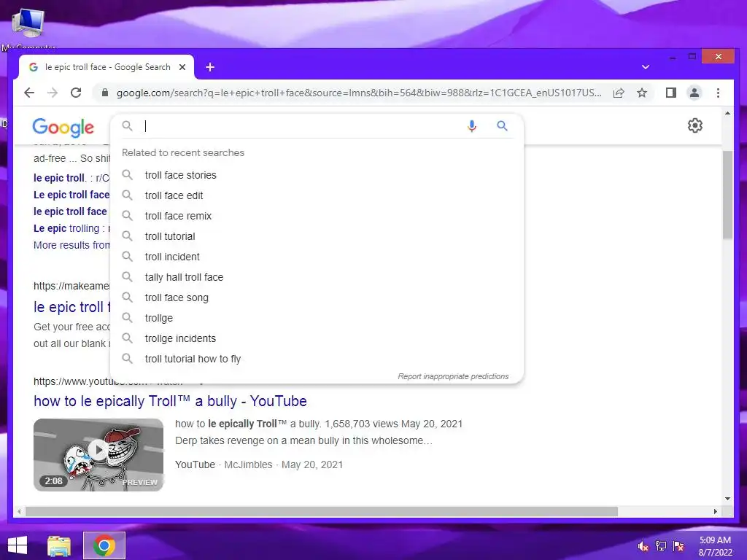Screen dimensions: 747x560
Task: Open Chrome profile avatar menu
Action: tap(694, 93)
